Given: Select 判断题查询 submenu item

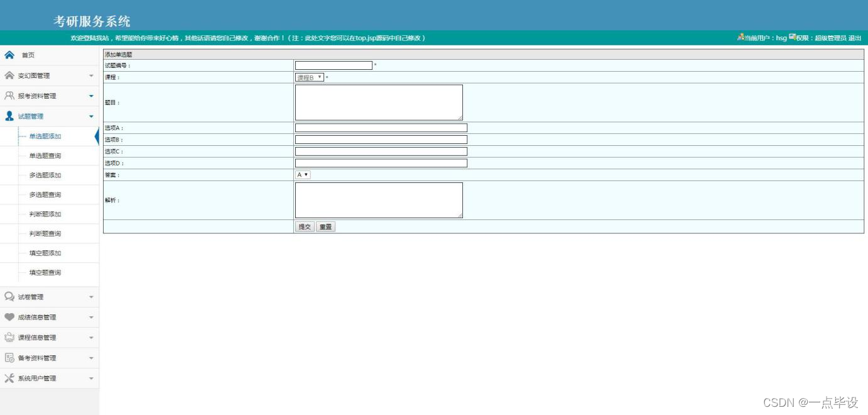Looking at the screenshot, I should pos(45,234).
